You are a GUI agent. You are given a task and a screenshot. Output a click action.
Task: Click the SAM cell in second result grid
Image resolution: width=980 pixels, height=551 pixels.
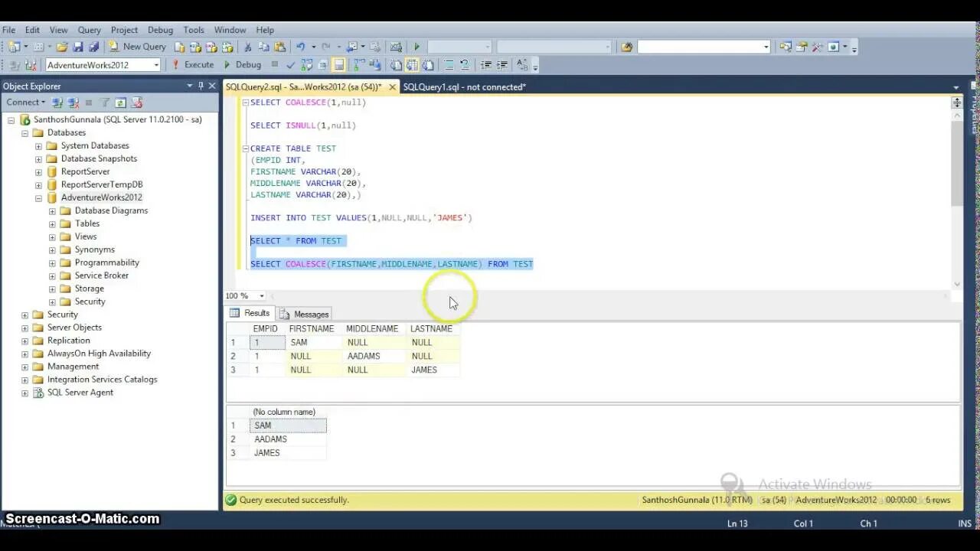click(288, 425)
